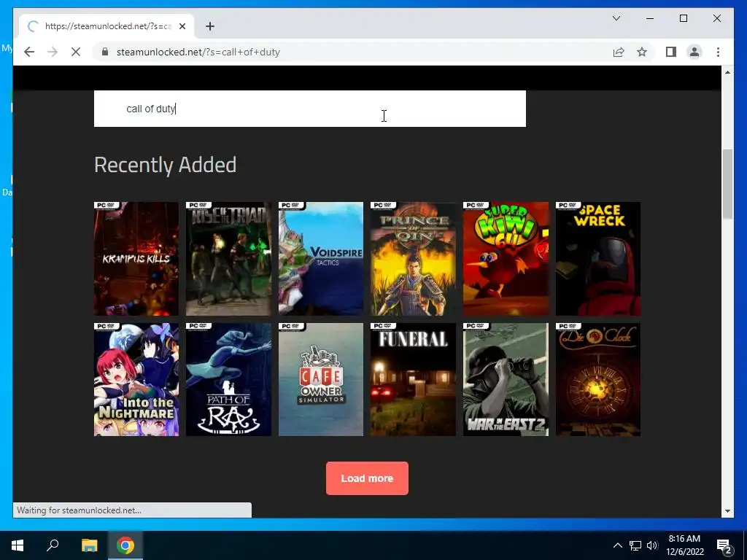Click the Load more button
Image resolution: width=747 pixels, height=560 pixels.
coord(367,478)
